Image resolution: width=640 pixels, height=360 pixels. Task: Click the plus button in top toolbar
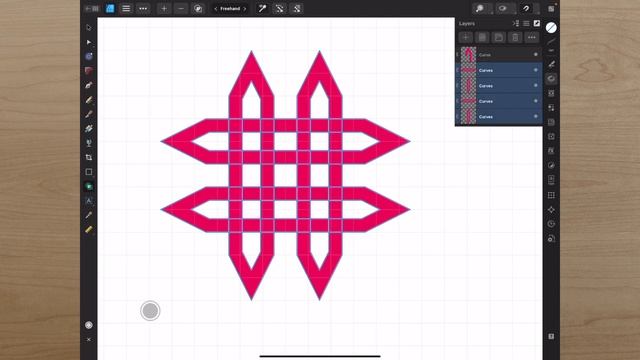[x=164, y=9]
